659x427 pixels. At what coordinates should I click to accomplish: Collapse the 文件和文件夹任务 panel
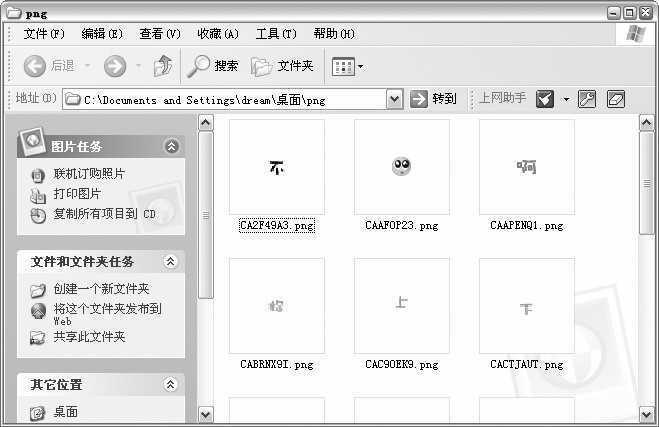[170, 261]
